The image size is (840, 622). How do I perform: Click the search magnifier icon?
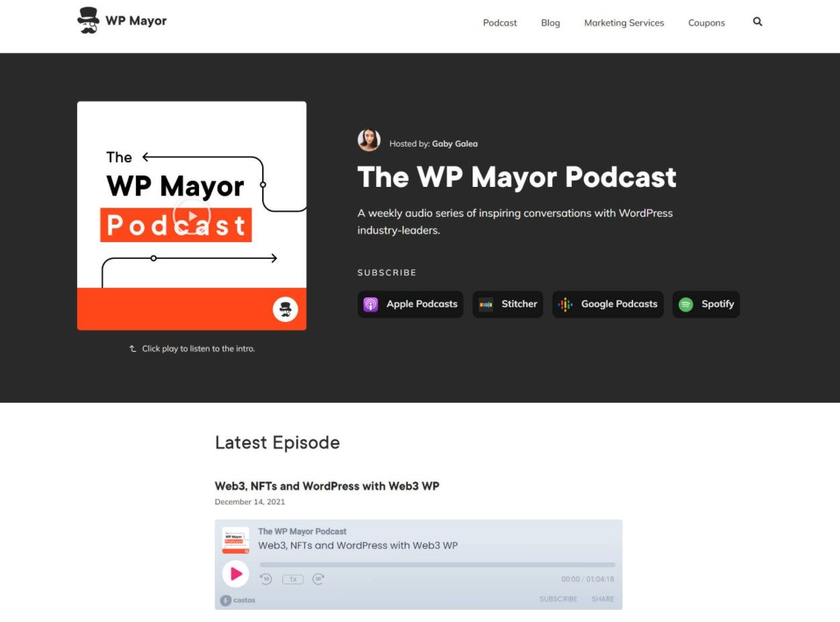(x=757, y=22)
